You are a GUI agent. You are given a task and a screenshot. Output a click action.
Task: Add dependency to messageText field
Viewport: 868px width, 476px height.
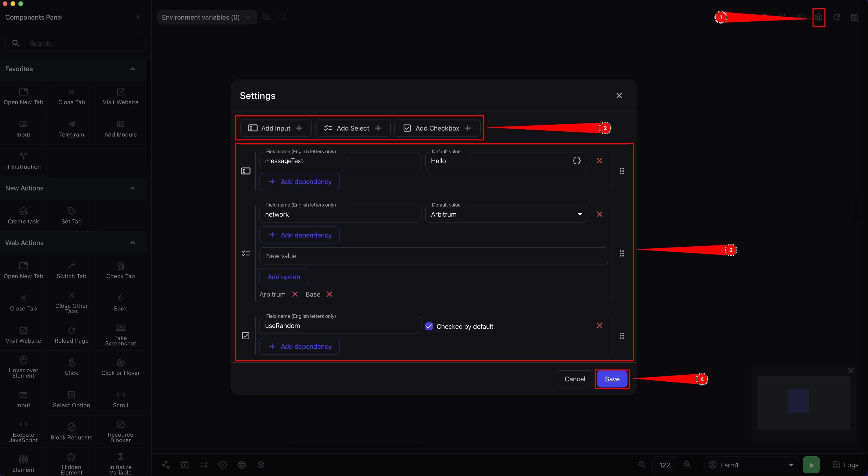tap(299, 182)
